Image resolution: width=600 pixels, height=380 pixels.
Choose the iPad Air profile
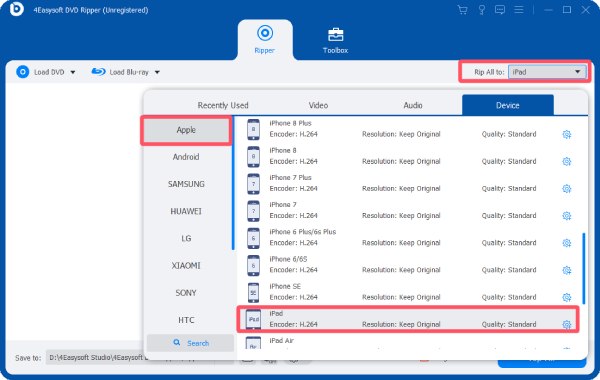pos(281,341)
